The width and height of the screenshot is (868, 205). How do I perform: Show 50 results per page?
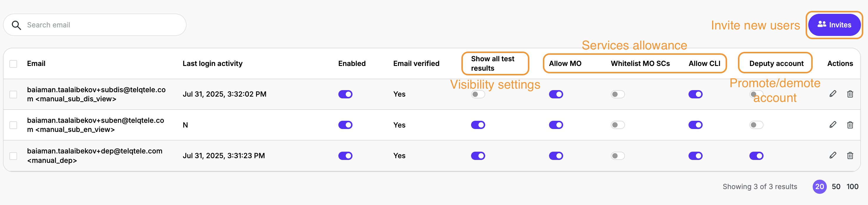(836, 187)
